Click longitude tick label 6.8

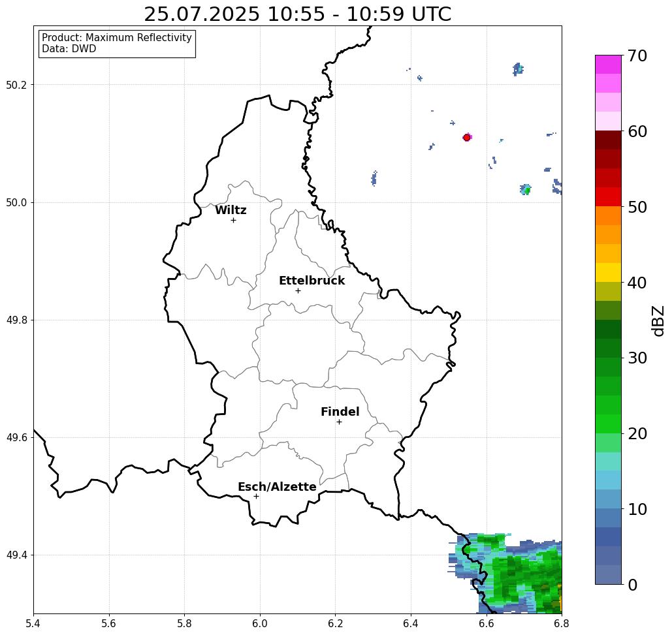pyautogui.click(x=562, y=623)
